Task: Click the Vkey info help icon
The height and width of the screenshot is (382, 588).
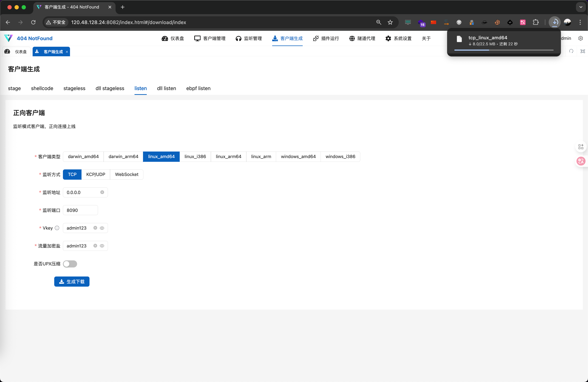Action: [57, 228]
